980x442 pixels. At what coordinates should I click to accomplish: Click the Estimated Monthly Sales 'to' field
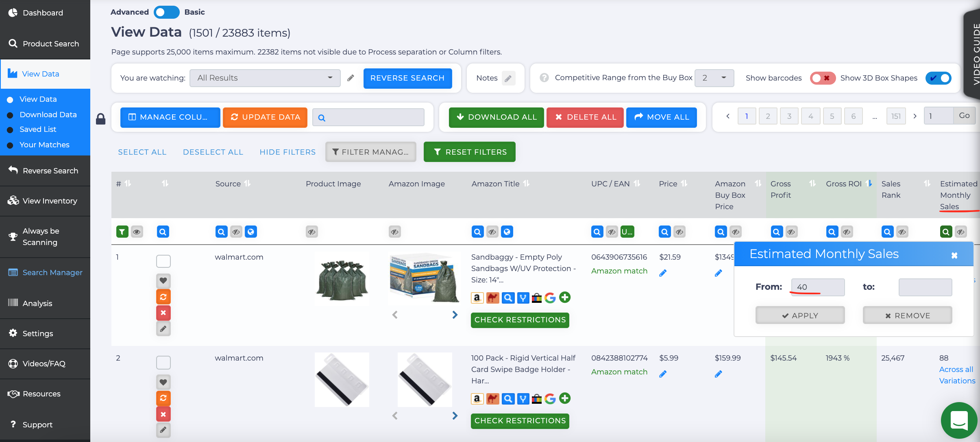pyautogui.click(x=925, y=287)
